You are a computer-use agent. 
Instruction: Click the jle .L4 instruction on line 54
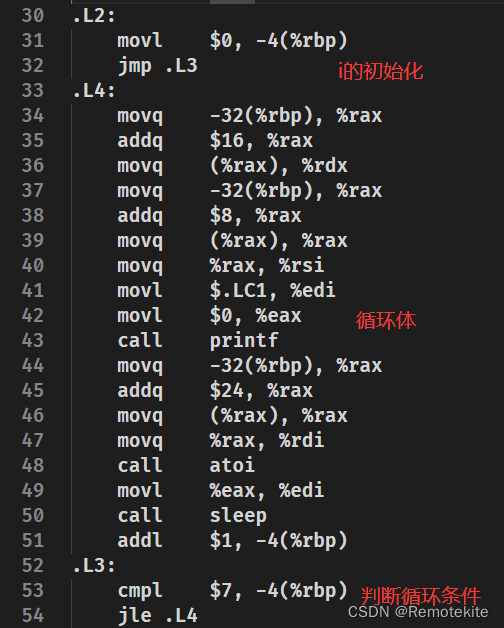157,616
